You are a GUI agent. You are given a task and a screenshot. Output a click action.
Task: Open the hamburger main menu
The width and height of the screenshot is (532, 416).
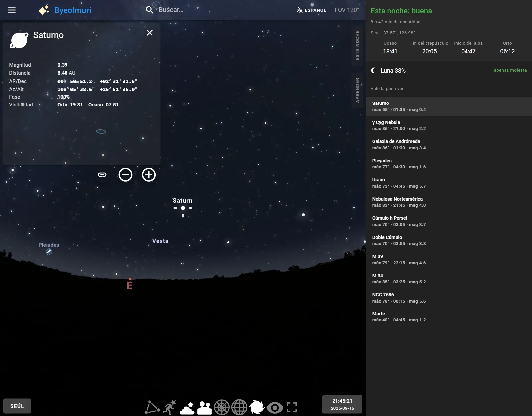click(12, 10)
